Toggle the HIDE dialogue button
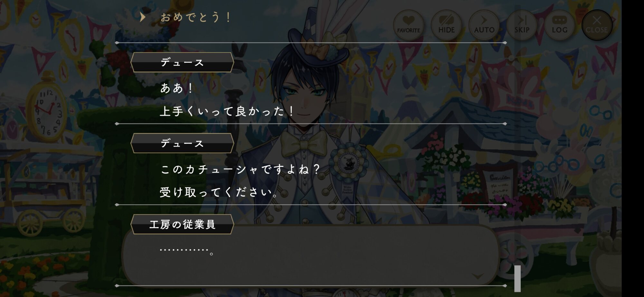The height and width of the screenshot is (297, 644). coord(446,25)
